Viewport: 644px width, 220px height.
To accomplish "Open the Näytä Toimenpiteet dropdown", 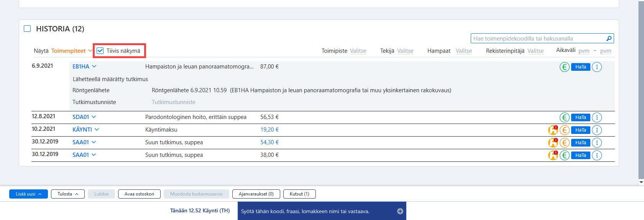I will tap(72, 51).
